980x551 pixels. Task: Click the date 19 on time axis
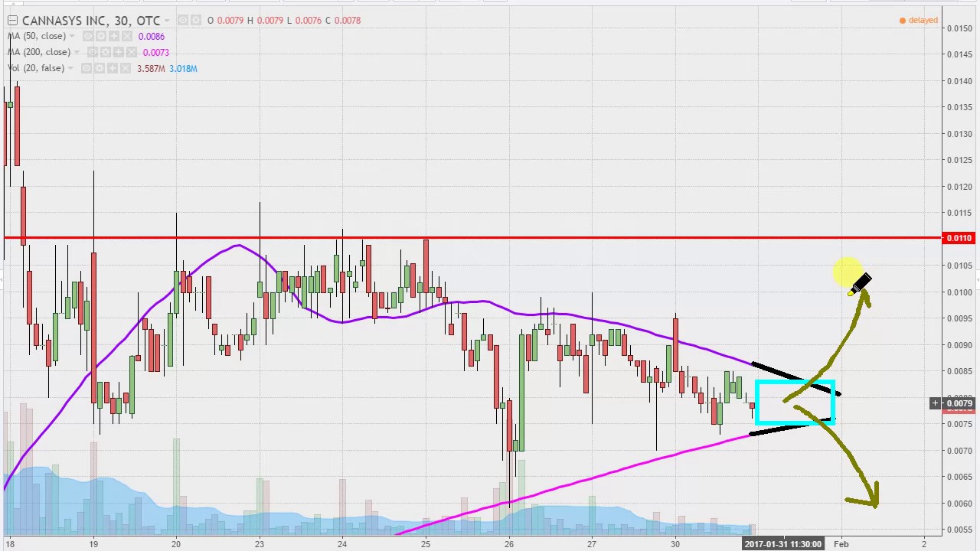coord(93,544)
